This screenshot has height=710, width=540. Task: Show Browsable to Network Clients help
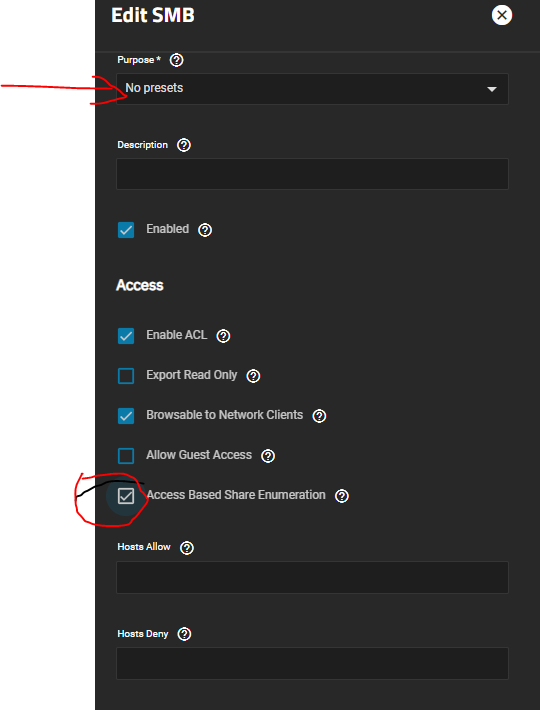pos(319,416)
